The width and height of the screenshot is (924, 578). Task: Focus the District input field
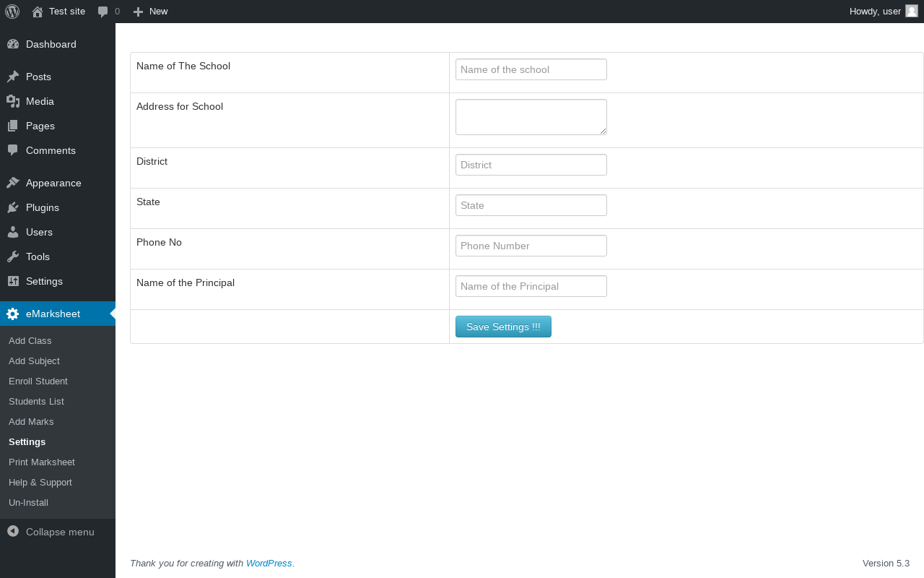pos(531,165)
